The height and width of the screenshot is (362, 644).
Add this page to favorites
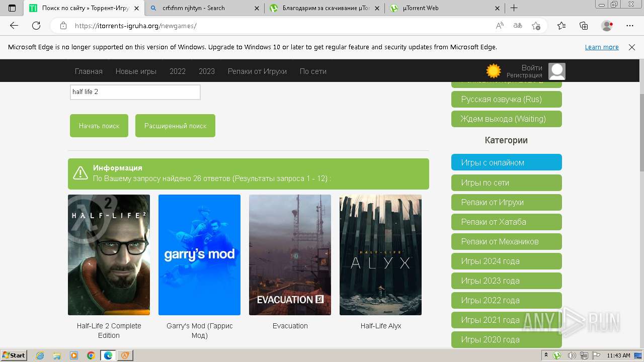tap(536, 26)
